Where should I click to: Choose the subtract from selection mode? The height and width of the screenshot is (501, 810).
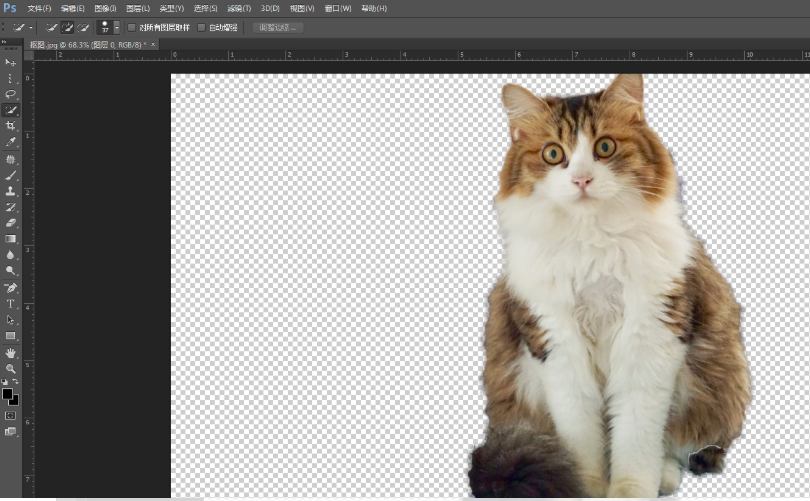(x=84, y=27)
